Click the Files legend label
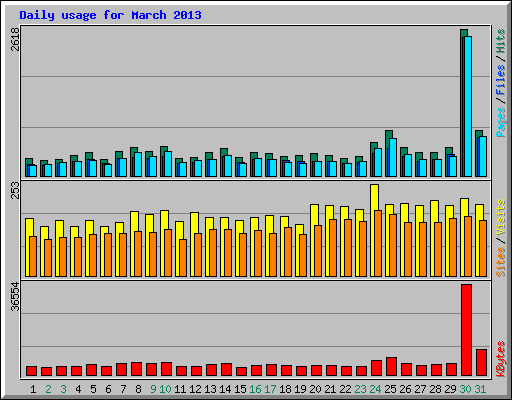The width and height of the screenshot is (512, 400). tap(501, 80)
